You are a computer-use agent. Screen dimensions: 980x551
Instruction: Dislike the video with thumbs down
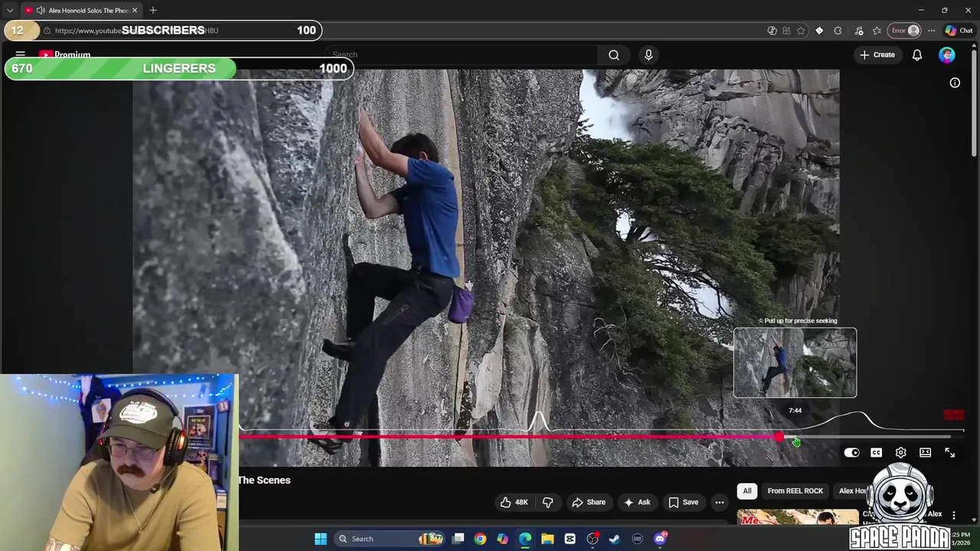coord(547,502)
